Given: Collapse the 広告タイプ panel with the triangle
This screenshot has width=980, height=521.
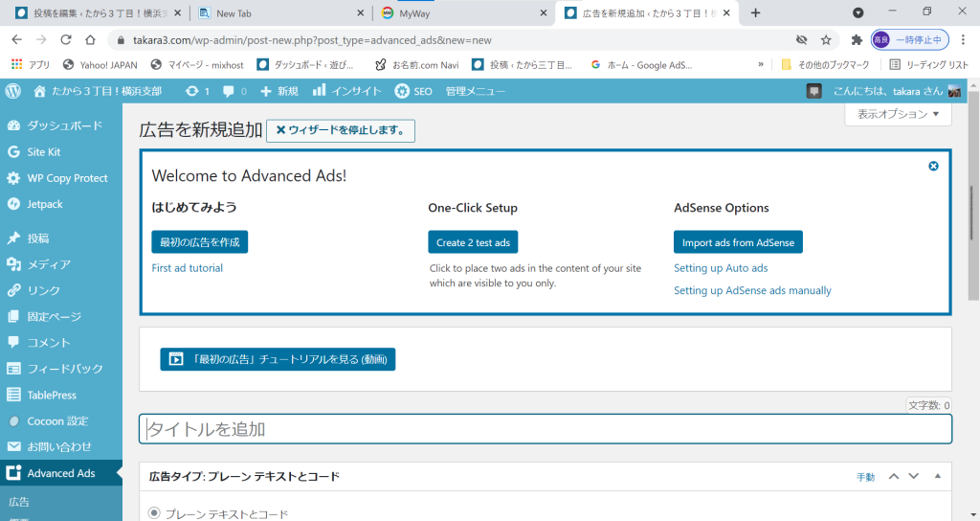Looking at the screenshot, I should tap(938, 476).
